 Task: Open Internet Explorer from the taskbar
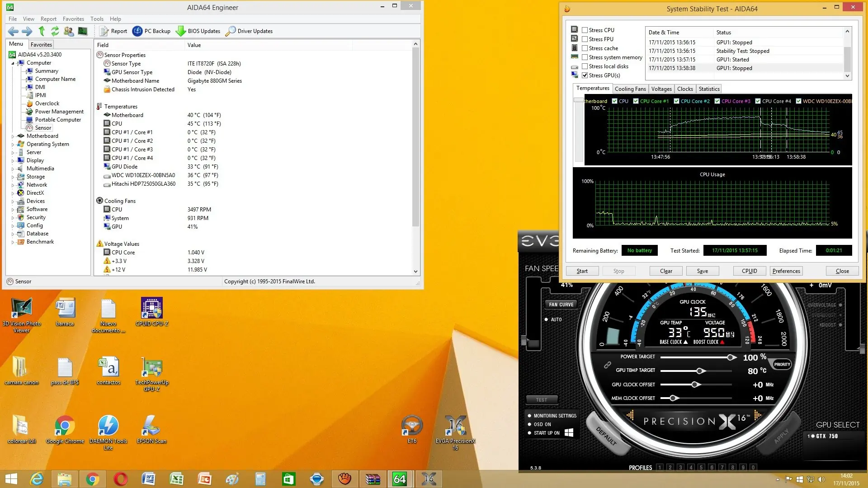pyautogui.click(x=37, y=479)
